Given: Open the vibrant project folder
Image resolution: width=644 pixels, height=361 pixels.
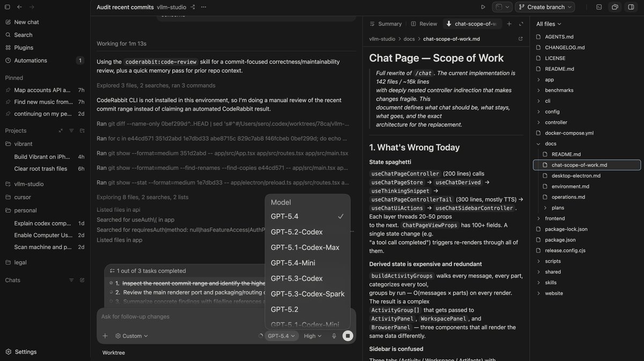Looking at the screenshot, I should coord(23,144).
